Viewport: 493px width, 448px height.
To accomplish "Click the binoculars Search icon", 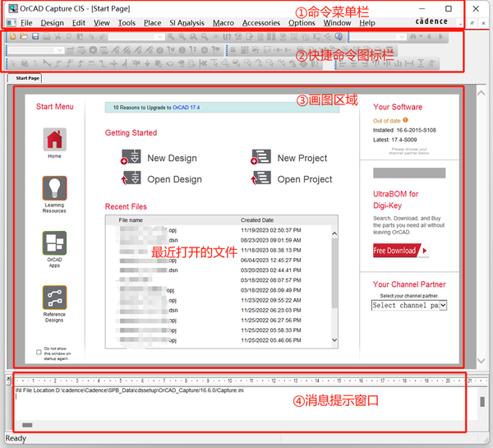I will pyautogui.click(x=412, y=37).
